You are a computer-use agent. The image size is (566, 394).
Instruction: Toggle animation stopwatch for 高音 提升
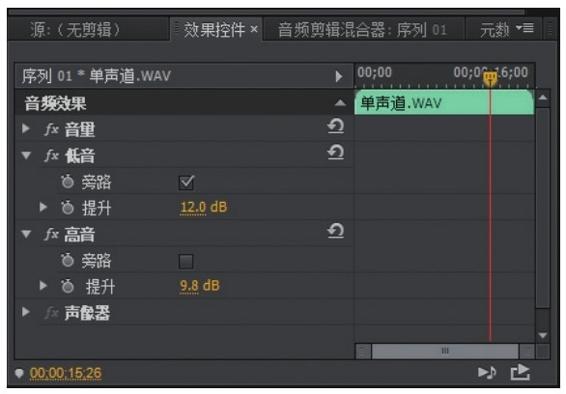coord(67,286)
